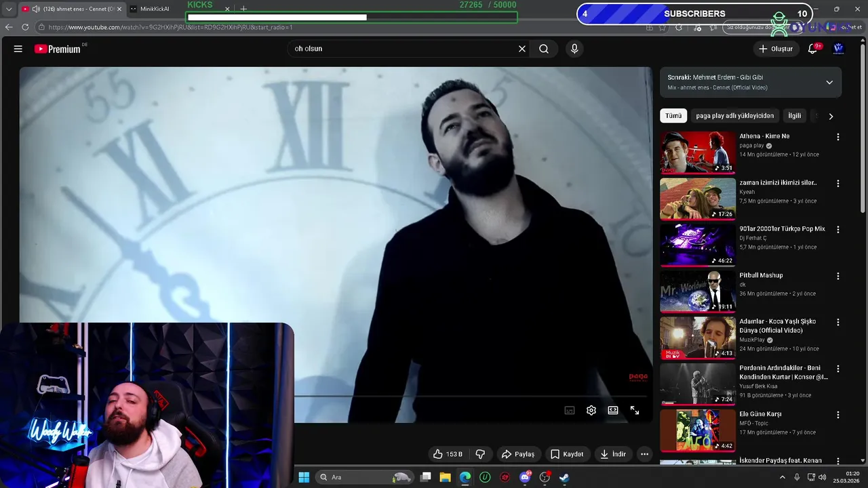Image resolution: width=868 pixels, height=488 pixels.
Task: Play Ele Güne Karşı thumbnail
Action: [x=697, y=431]
